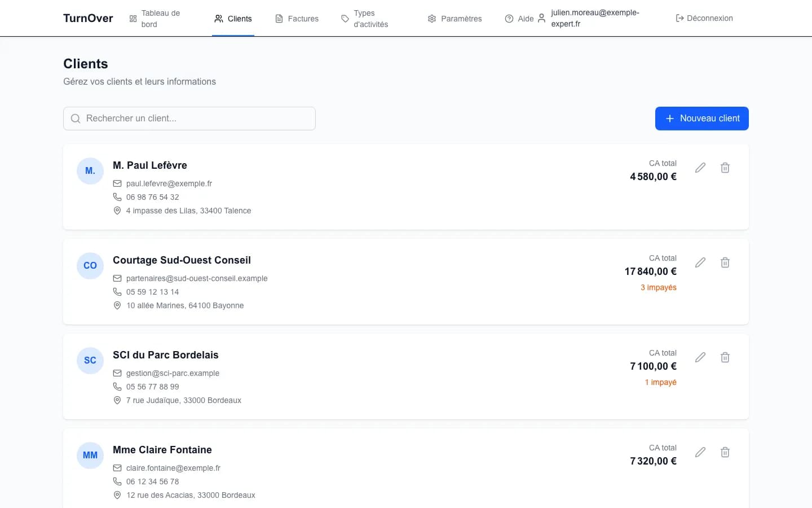Click the Nouveau client button
Image resolution: width=812 pixels, height=508 pixels.
pyautogui.click(x=702, y=119)
